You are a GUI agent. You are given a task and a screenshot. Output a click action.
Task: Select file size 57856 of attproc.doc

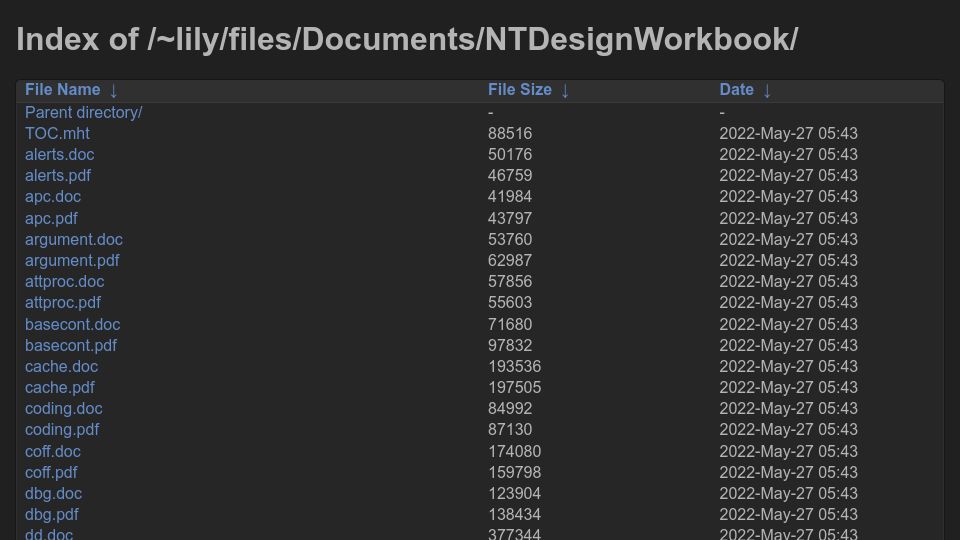tap(510, 282)
